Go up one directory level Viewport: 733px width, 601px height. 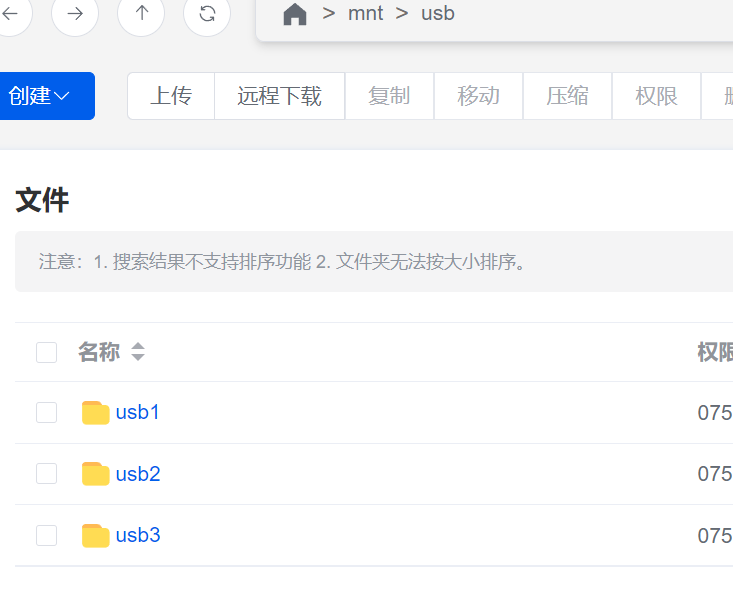[x=141, y=13]
